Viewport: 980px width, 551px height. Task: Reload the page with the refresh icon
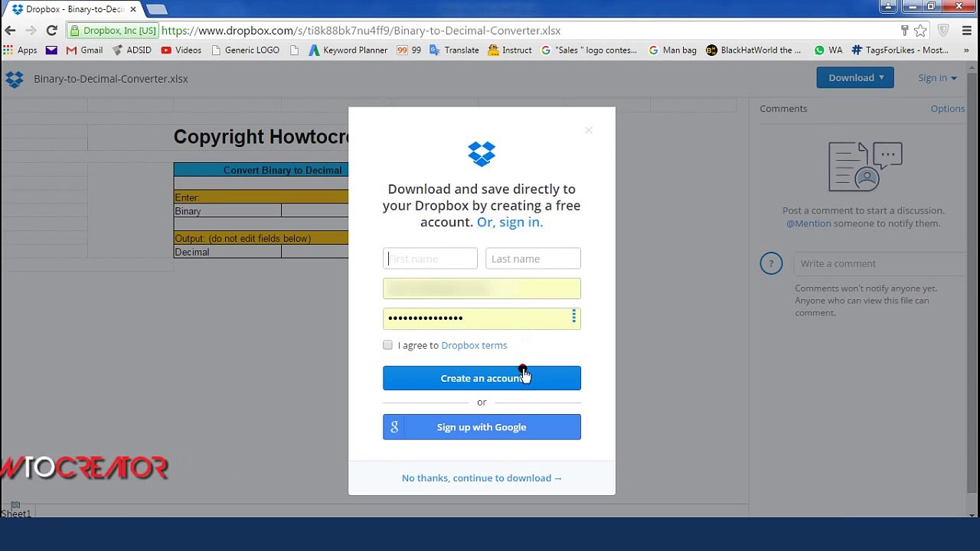pos(51,31)
